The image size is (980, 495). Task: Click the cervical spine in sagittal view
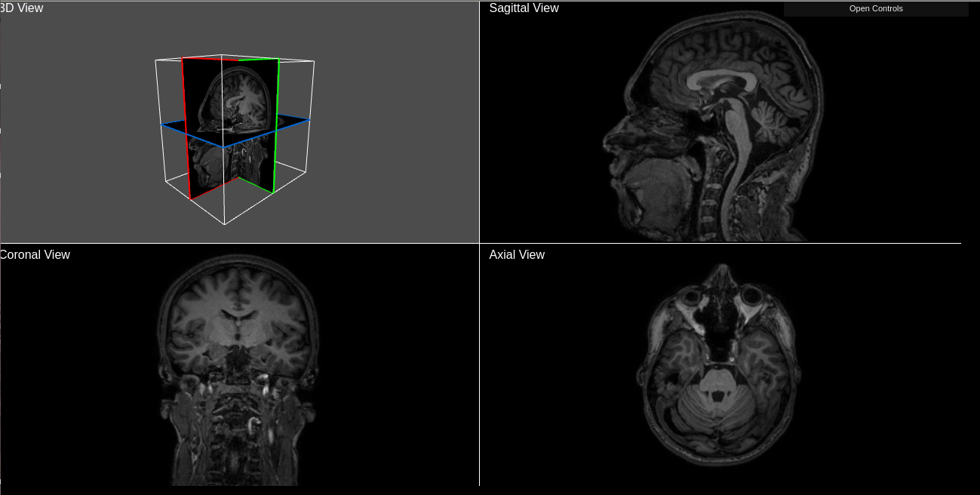point(708,211)
